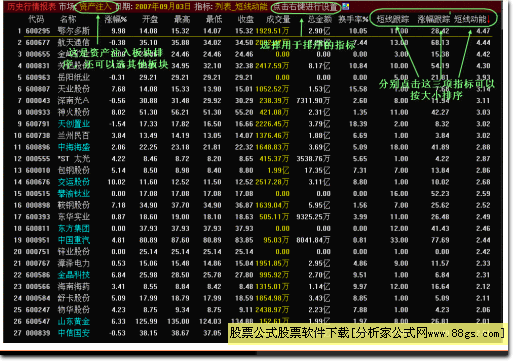Sort by the 短线跟踪 column header

pos(393,19)
